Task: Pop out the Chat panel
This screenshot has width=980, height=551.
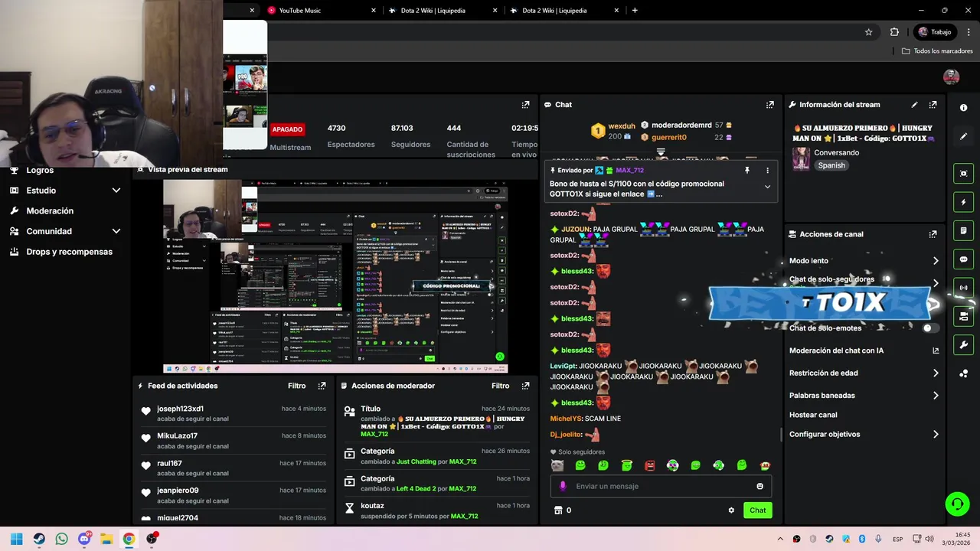Action: click(769, 105)
